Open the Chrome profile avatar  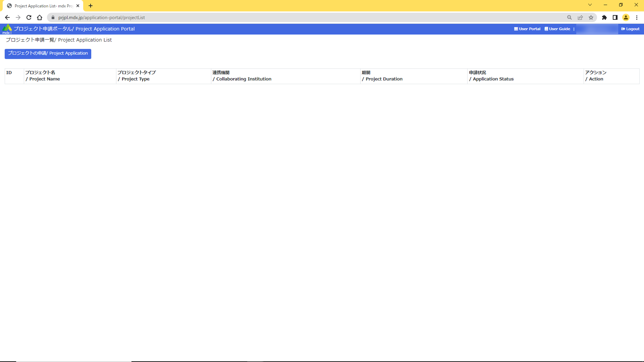[626, 18]
